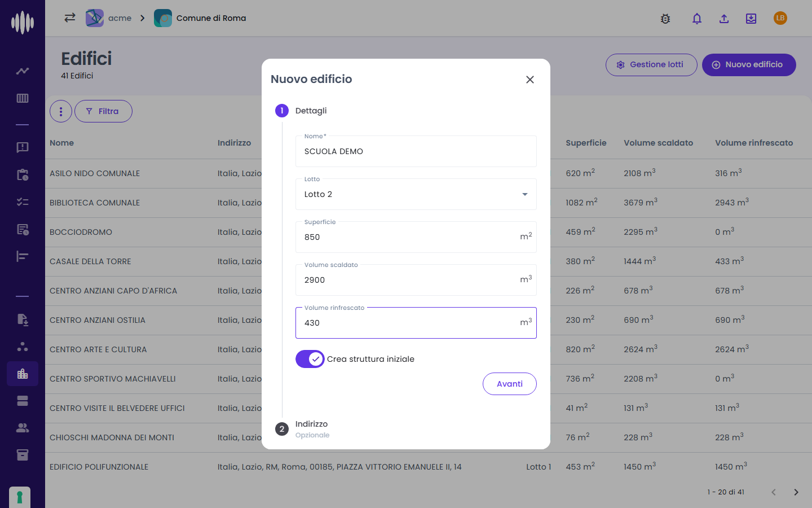Screen dimensions: 812x508
Task: Click the Volume scaldato input field
Action: click(416, 280)
